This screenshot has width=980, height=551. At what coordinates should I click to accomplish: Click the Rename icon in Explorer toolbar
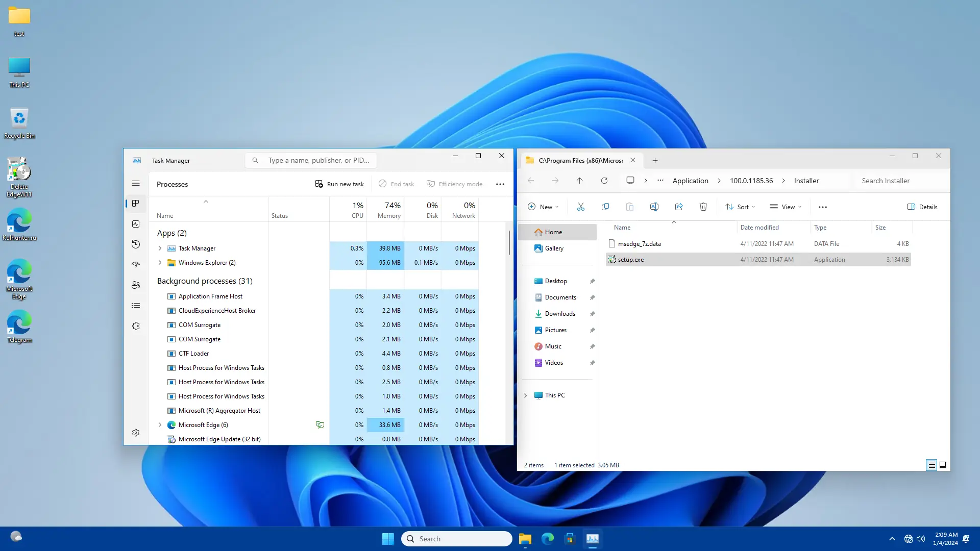pos(654,207)
